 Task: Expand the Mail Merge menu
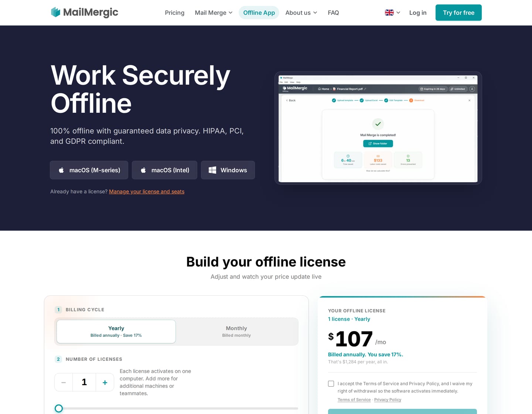214,13
